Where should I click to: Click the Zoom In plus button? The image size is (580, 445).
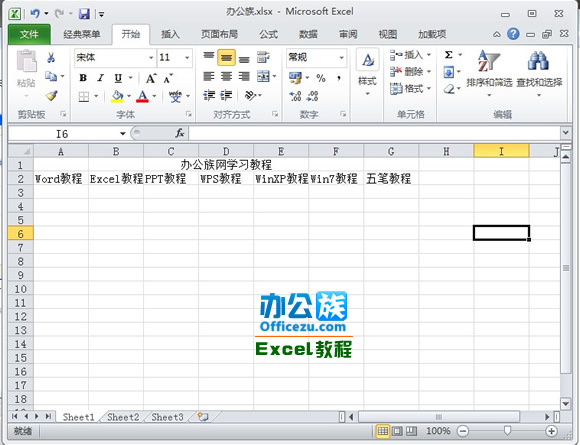[551, 431]
